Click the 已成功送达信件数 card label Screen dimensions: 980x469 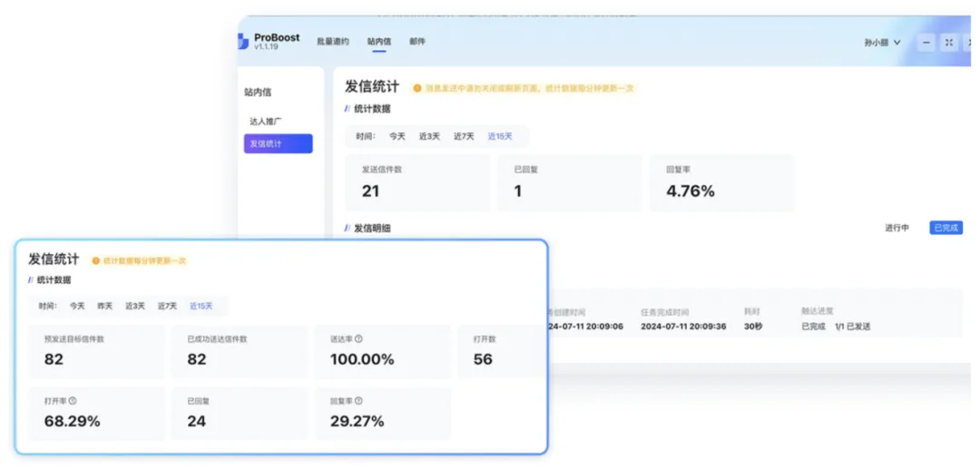pos(218,339)
